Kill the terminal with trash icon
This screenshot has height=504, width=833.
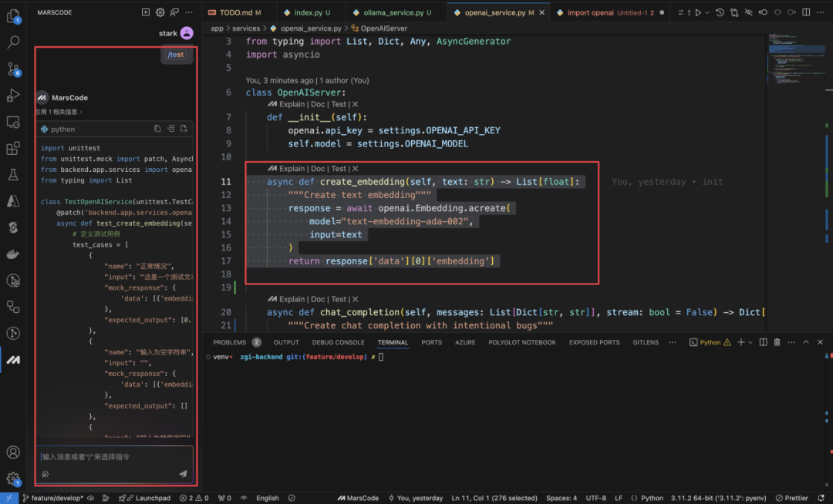(x=777, y=342)
